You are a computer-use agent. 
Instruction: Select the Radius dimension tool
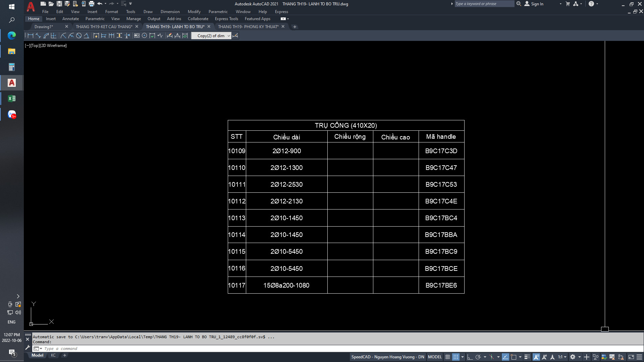coord(63,36)
